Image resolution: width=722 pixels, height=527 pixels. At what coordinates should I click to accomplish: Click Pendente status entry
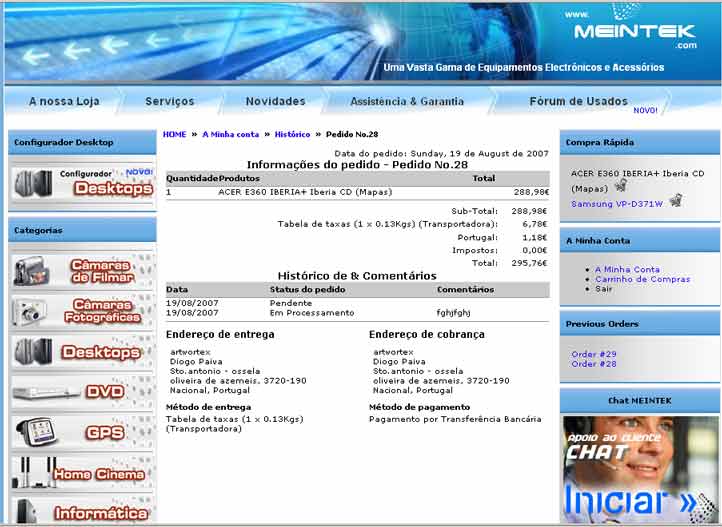tap(291, 303)
